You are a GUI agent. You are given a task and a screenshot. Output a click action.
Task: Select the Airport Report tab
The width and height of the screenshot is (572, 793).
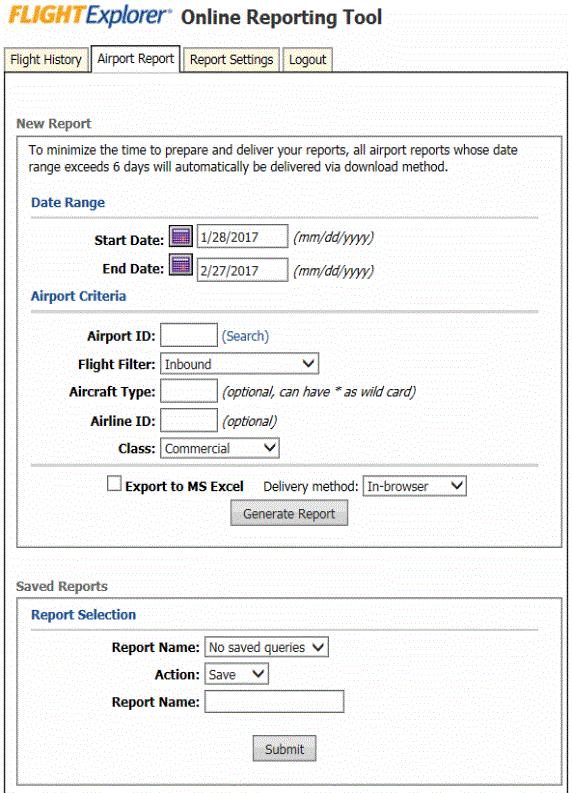(136, 59)
